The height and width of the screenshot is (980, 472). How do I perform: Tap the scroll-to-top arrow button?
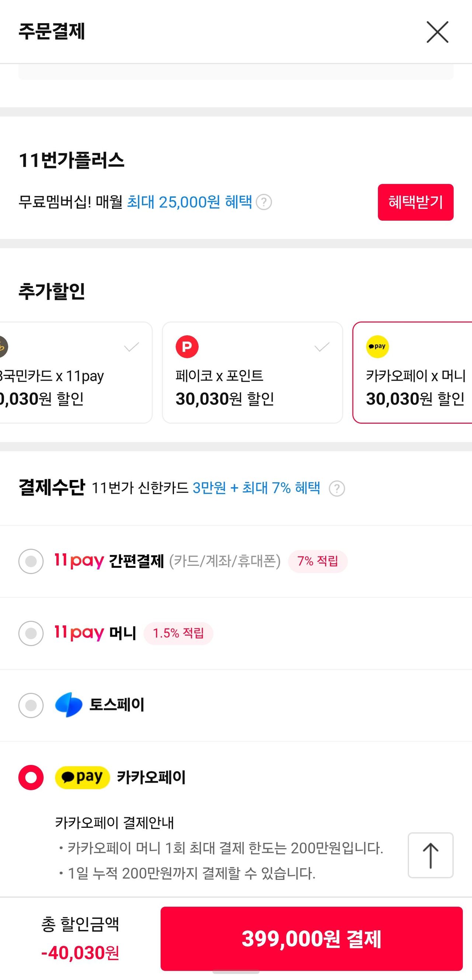430,855
